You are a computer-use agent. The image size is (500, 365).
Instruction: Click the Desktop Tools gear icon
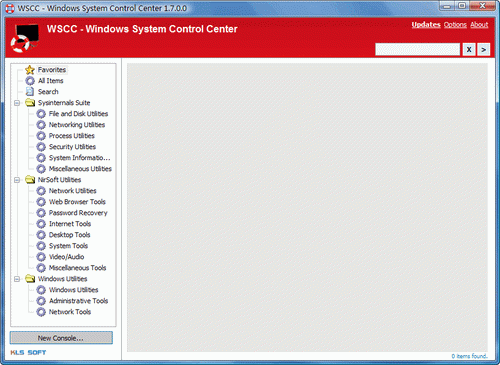41,235
